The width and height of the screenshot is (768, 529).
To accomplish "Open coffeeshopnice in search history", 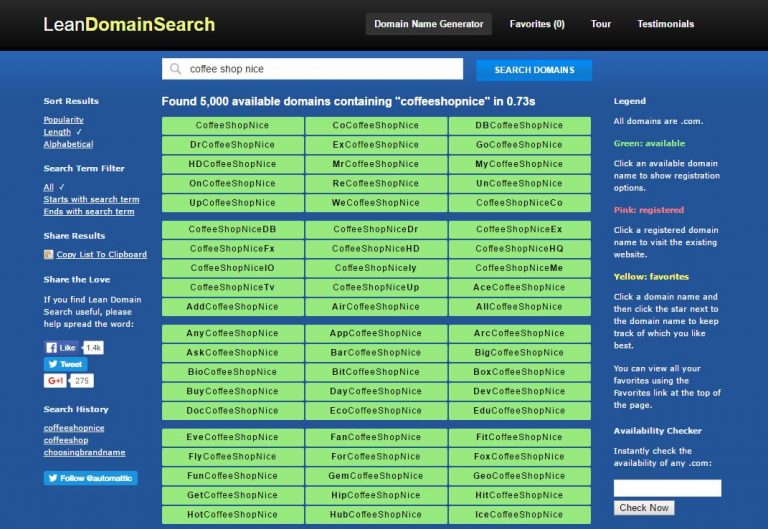I will (74, 428).
